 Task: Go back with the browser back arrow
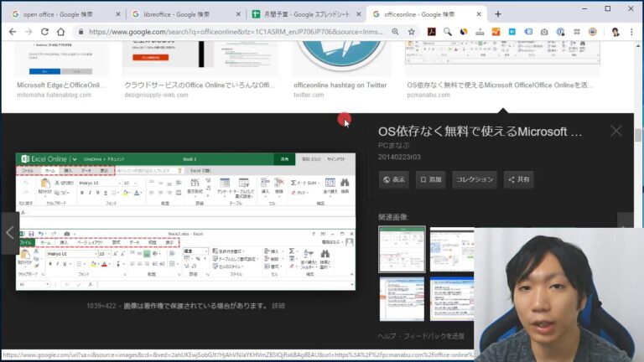tap(13, 32)
